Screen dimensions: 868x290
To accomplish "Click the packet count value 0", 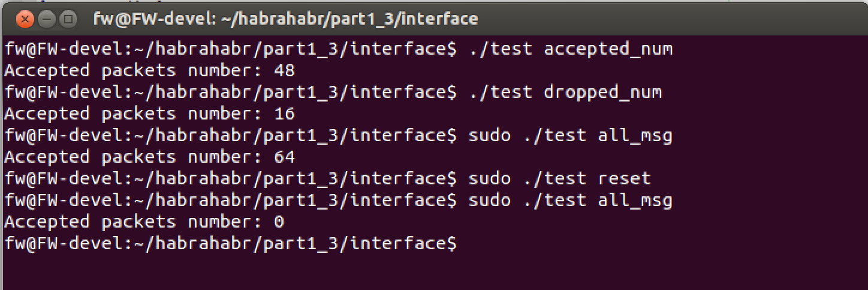I will click(279, 222).
